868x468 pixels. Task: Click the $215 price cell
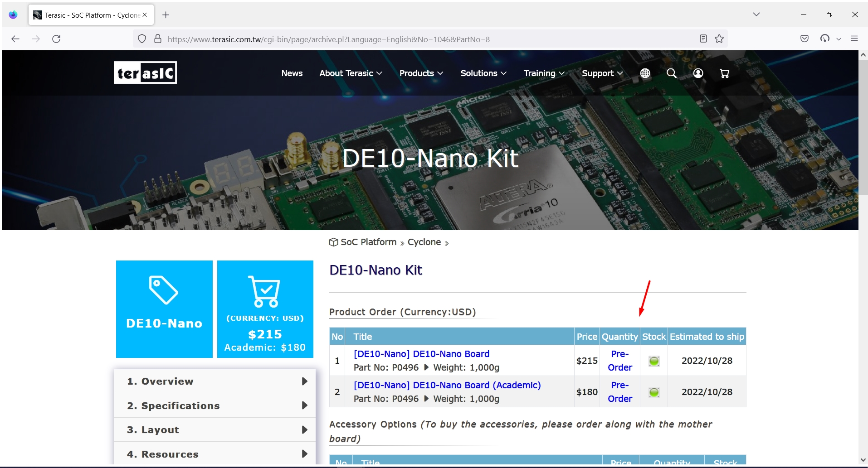coord(587,361)
